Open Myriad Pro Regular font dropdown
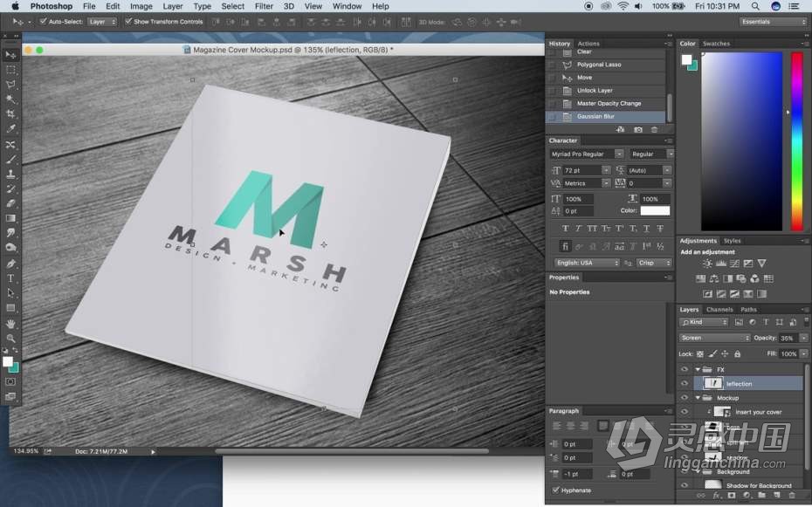Viewport: 812px width, 507px height. 586,154
